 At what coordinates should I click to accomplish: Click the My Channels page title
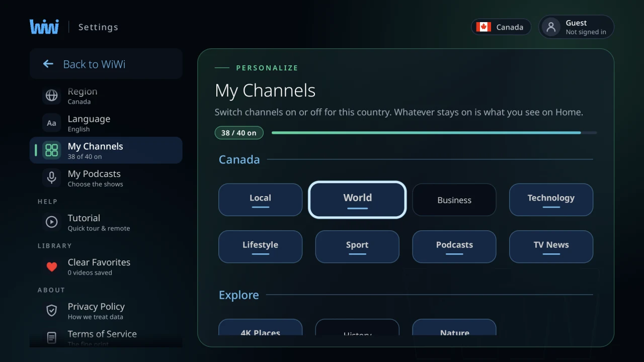pos(265,91)
